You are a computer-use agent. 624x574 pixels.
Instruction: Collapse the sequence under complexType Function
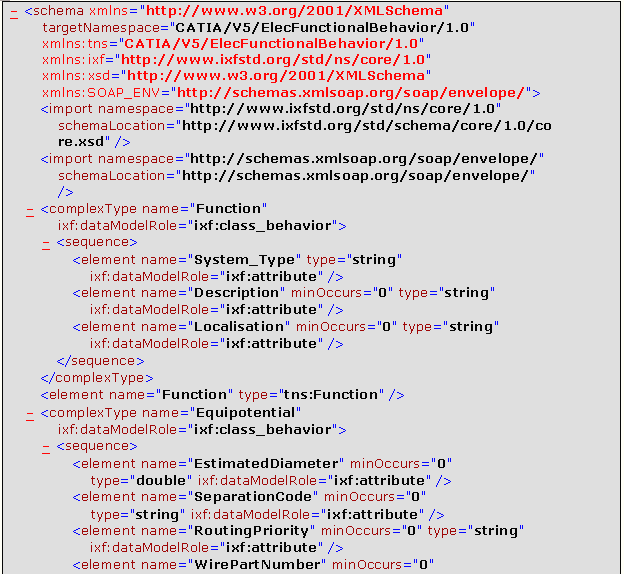click(x=46, y=246)
